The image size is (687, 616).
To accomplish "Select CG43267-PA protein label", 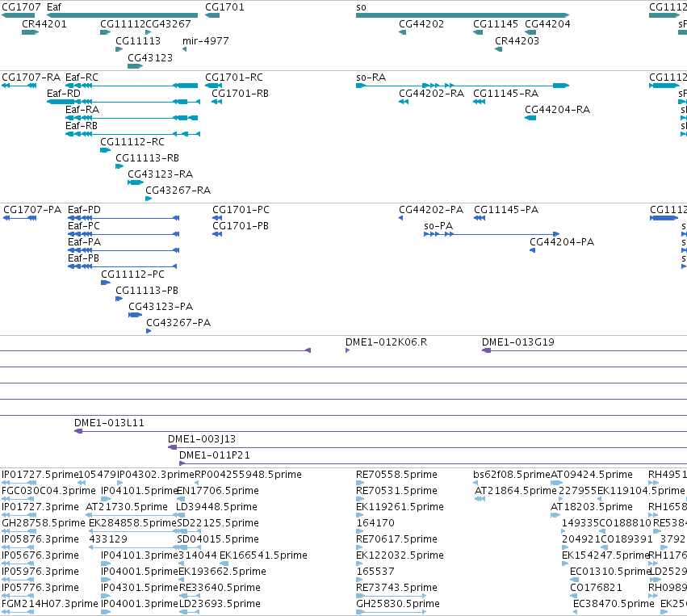I will 178,323.
